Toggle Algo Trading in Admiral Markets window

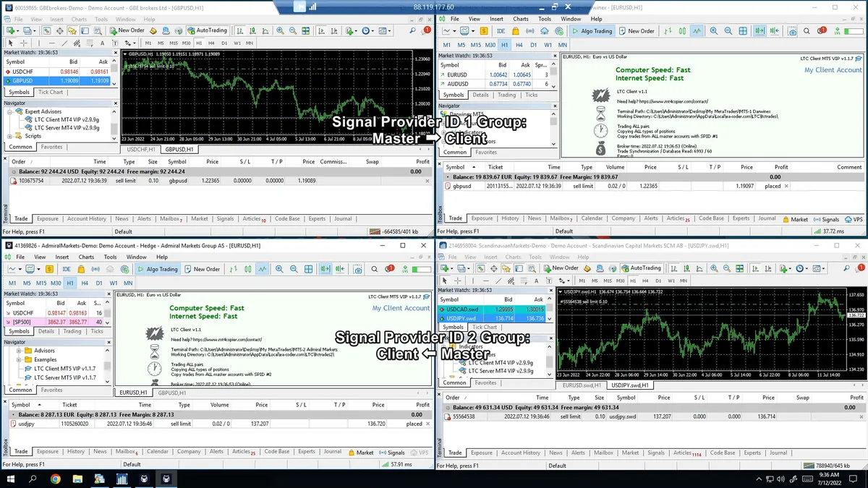point(157,269)
